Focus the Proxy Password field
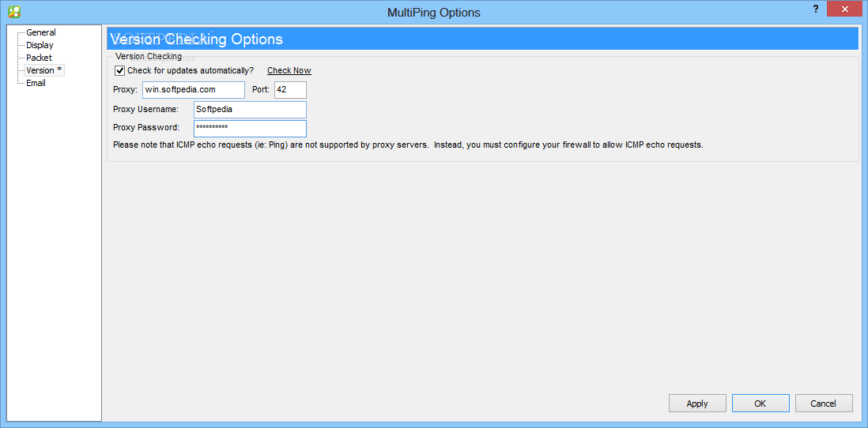This screenshot has width=868, height=428. 250,128
